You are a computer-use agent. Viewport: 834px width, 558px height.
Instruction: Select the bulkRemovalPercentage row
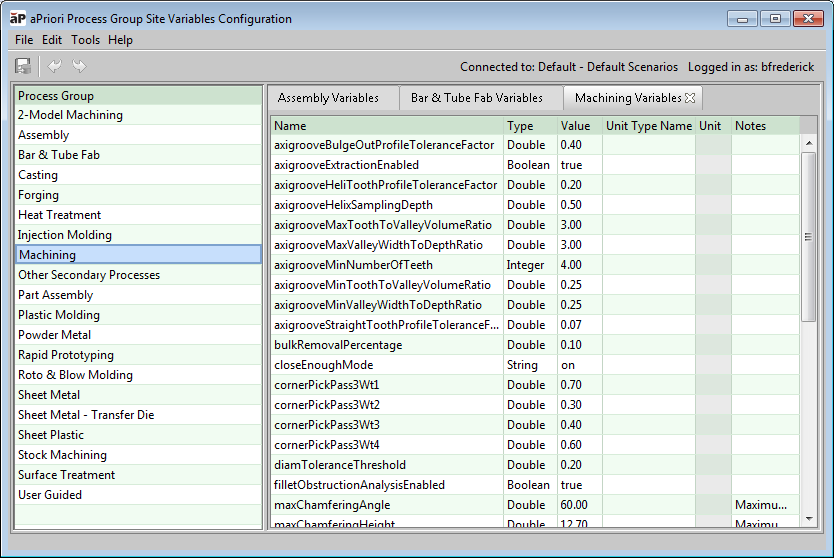click(x=338, y=345)
